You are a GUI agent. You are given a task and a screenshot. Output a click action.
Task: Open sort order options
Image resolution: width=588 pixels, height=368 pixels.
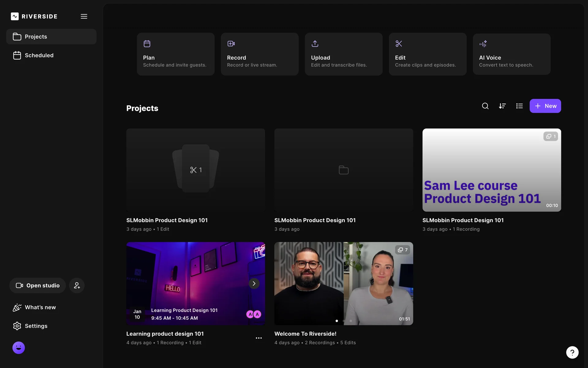[502, 106]
